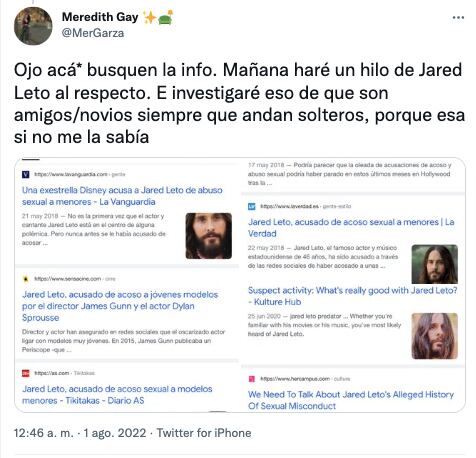Image resolution: width=476 pixels, height=458 pixels.
Task: Click the hercampus pink favicon
Action: coord(252,379)
